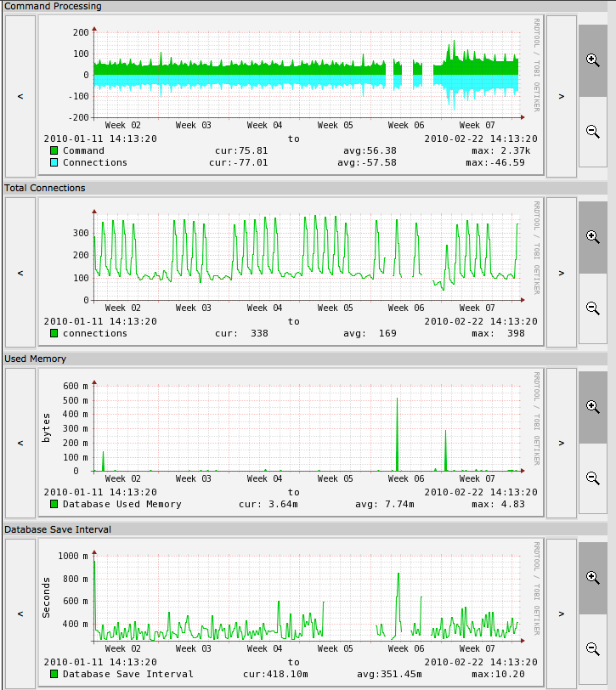Click the Command Processing chart area
Image resolution: width=616 pixels, height=690 pixels.
(307, 75)
